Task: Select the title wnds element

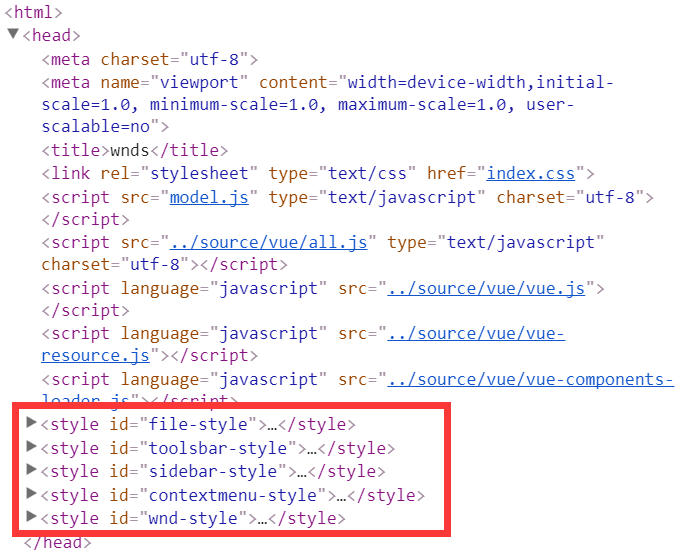Action: click(134, 150)
